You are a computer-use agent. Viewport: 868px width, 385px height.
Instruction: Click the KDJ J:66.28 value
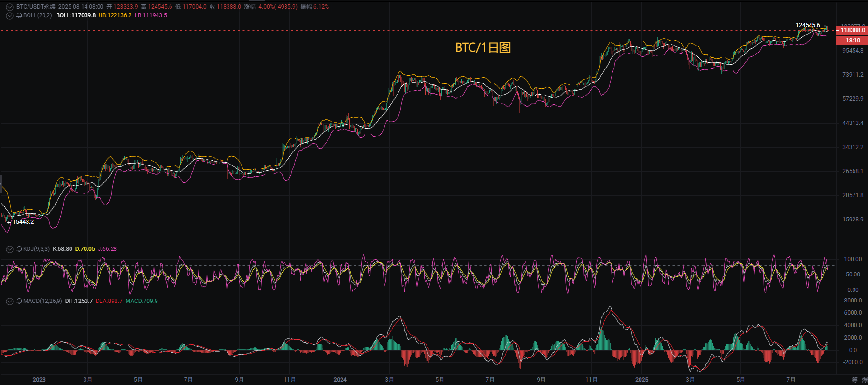pyautogui.click(x=107, y=249)
